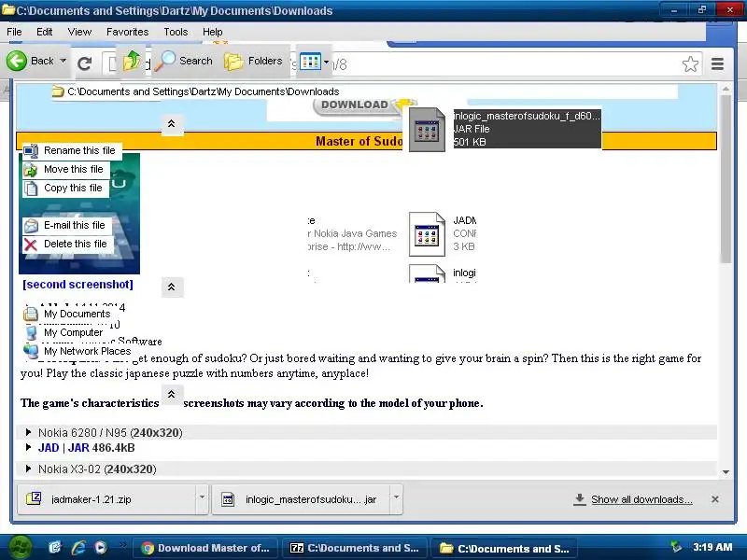Click Show all downloads link
The width and height of the screenshot is (747, 560).
tap(641, 499)
